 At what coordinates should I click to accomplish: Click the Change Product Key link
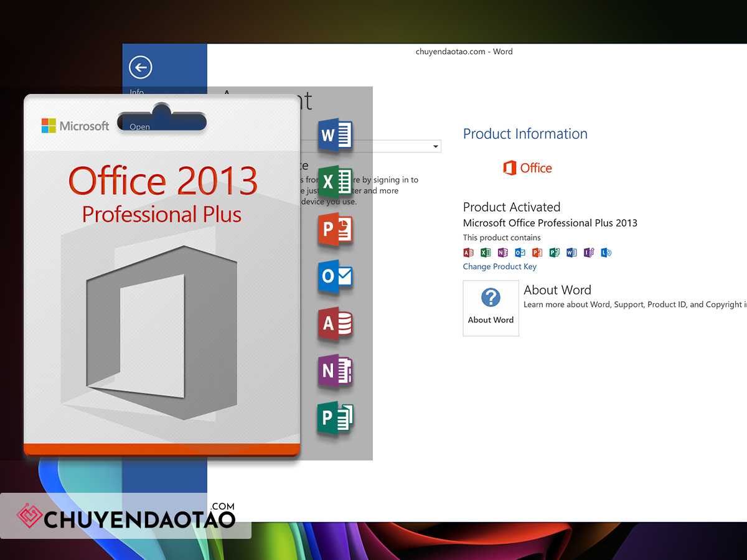(499, 266)
